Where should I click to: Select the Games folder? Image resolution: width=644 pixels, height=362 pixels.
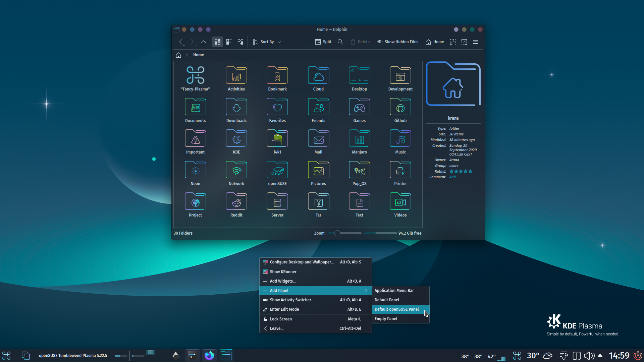pyautogui.click(x=359, y=110)
